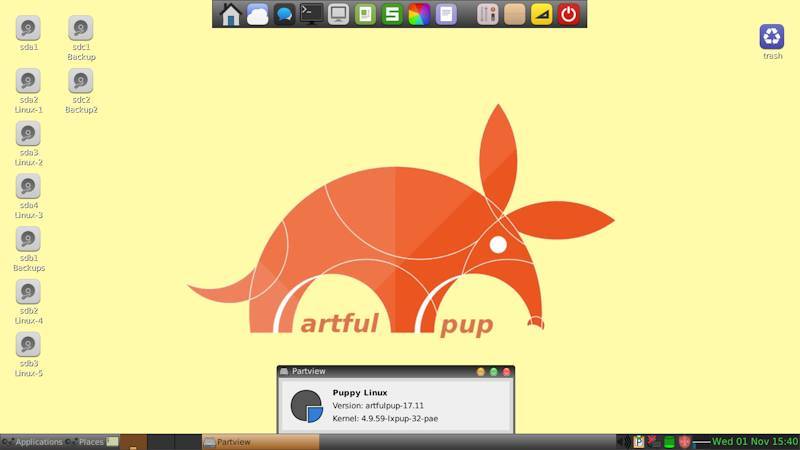Click the Partview window title text
This screenshot has height=450, width=800.
tap(308, 371)
